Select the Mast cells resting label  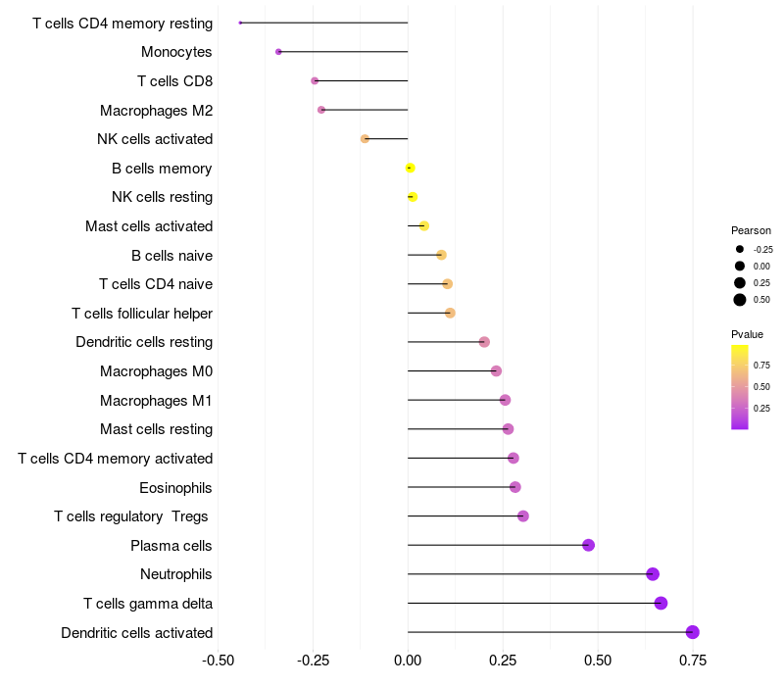[156, 429]
